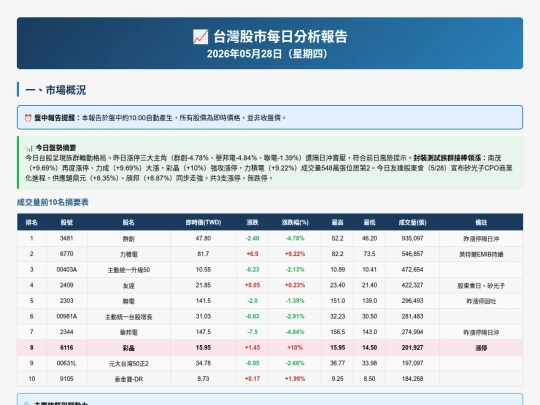Click stock name 力積電 in table

(128, 254)
